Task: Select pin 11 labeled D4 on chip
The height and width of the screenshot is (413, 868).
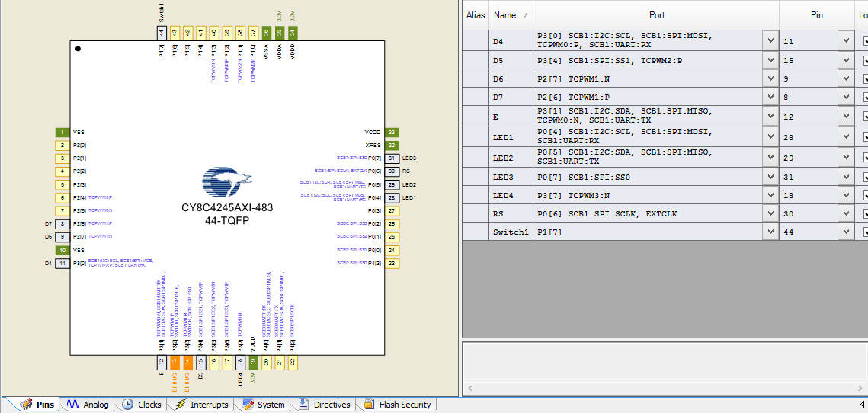Action: (x=62, y=264)
